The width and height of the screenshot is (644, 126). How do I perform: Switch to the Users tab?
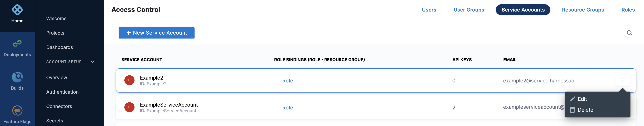[429, 10]
